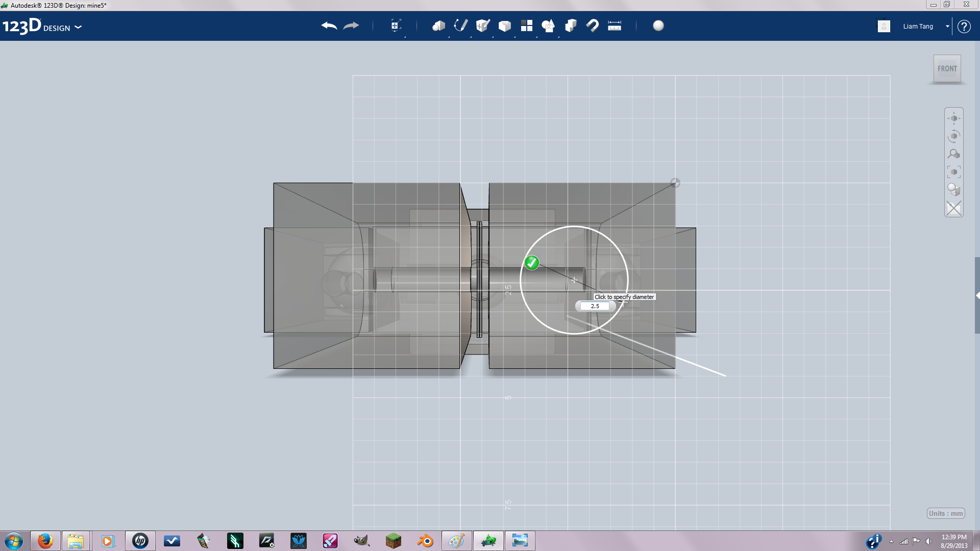This screenshot has width=980, height=551.
Task: Open the 123D Design application menu
Action: (x=42, y=26)
